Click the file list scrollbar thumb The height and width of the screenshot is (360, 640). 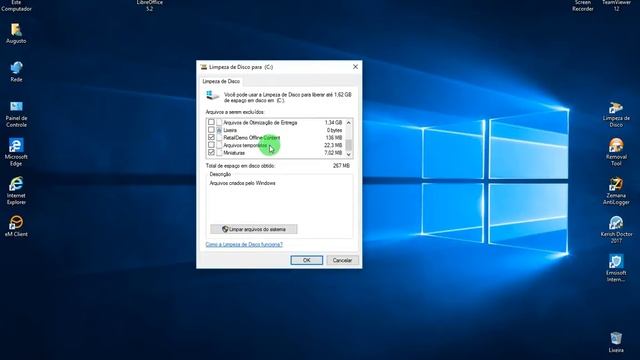coord(349,144)
